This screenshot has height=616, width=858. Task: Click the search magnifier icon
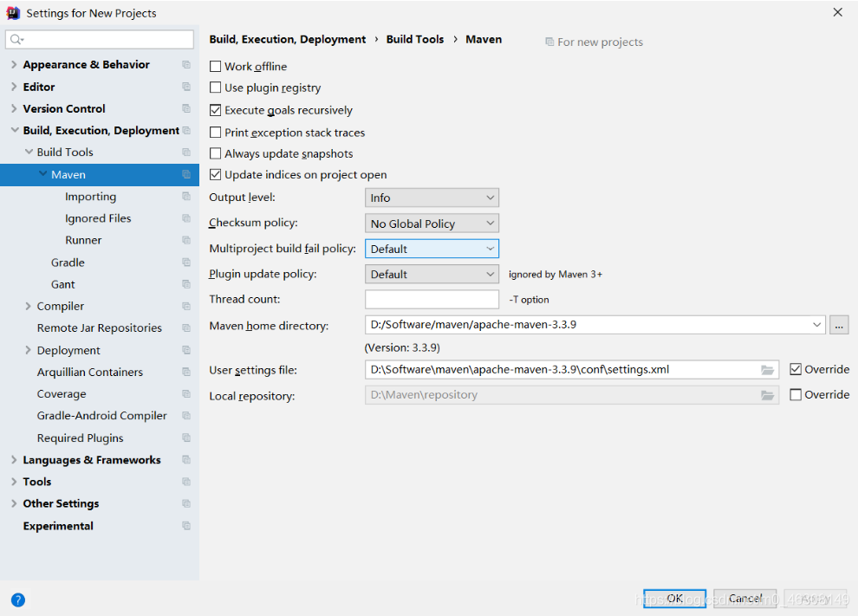pyautogui.click(x=16, y=39)
